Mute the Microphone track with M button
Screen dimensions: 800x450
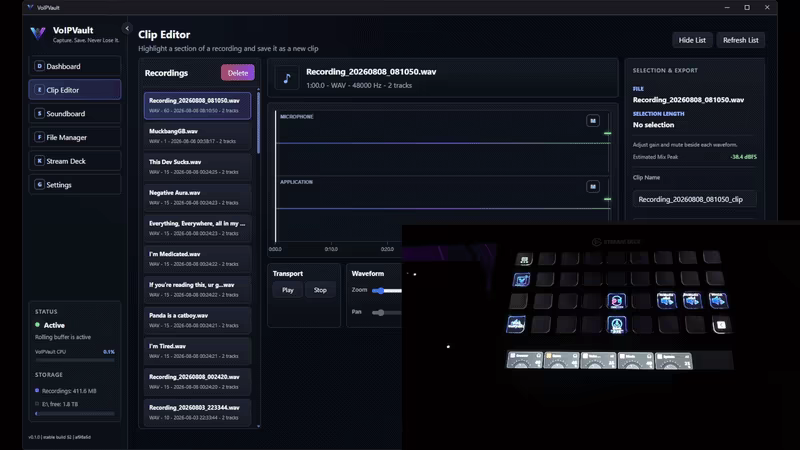593,121
